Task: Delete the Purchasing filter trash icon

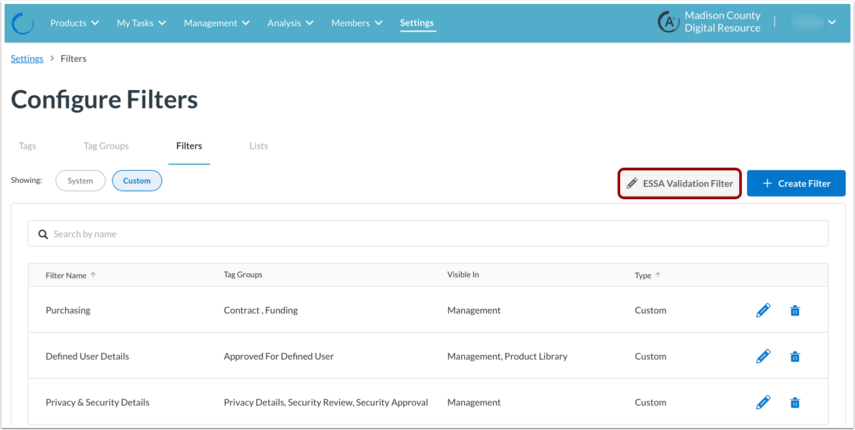Action: point(795,311)
